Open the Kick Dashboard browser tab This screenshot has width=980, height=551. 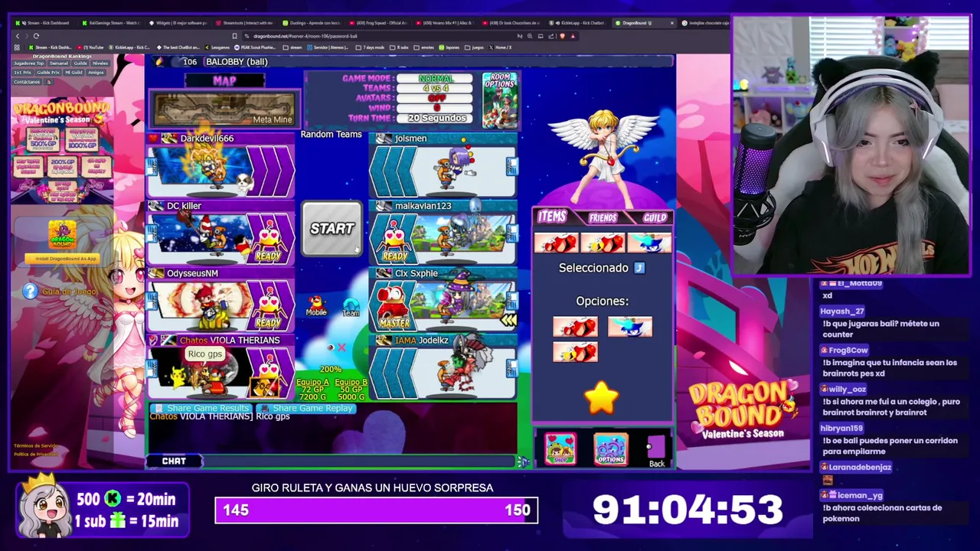(46, 23)
